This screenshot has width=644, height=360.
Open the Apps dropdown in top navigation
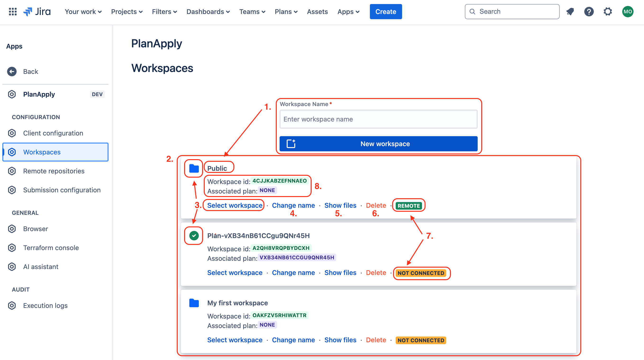[348, 12]
